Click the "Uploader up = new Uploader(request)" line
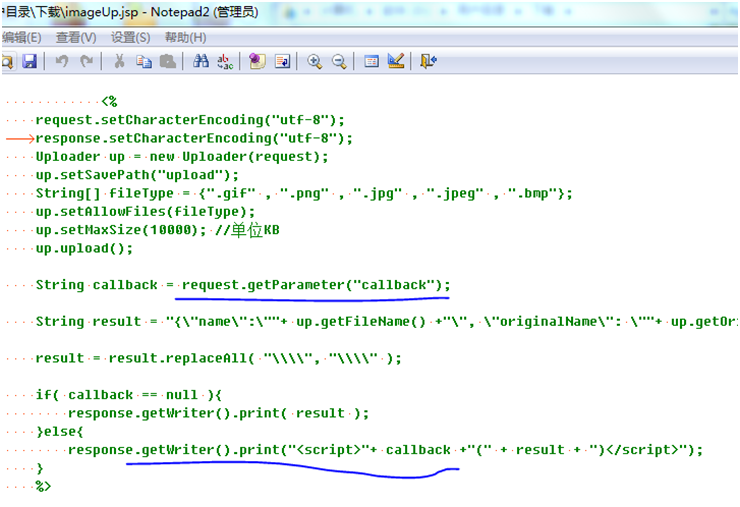This screenshot has height=507, width=740. [182, 157]
